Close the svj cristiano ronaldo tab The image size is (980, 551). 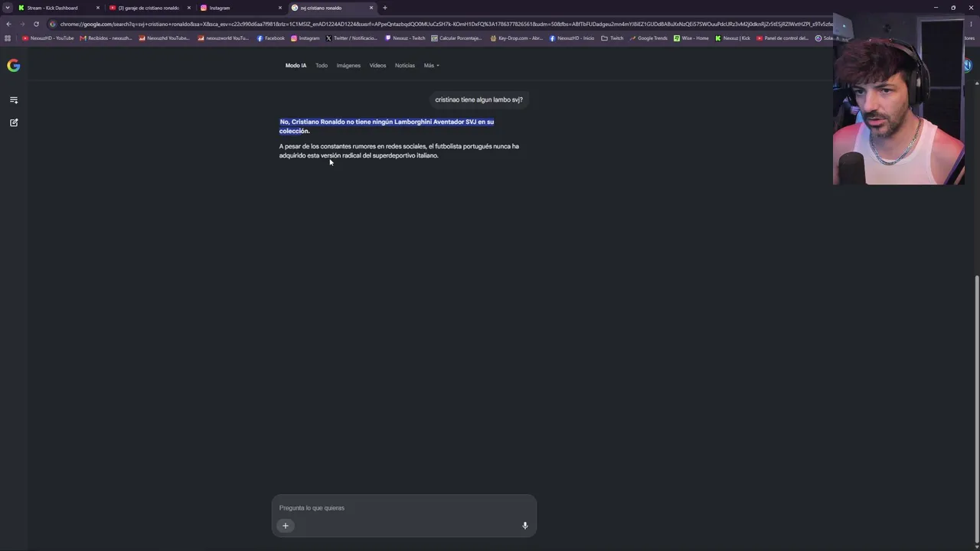(371, 8)
